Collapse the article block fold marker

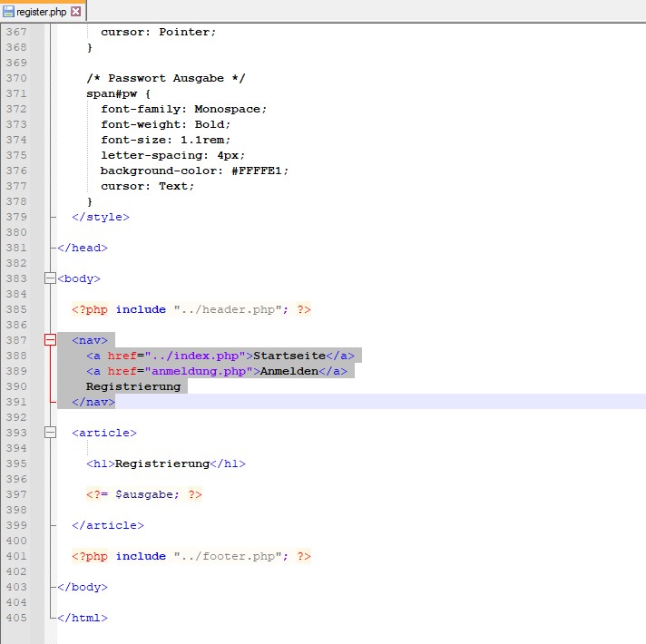point(49,433)
